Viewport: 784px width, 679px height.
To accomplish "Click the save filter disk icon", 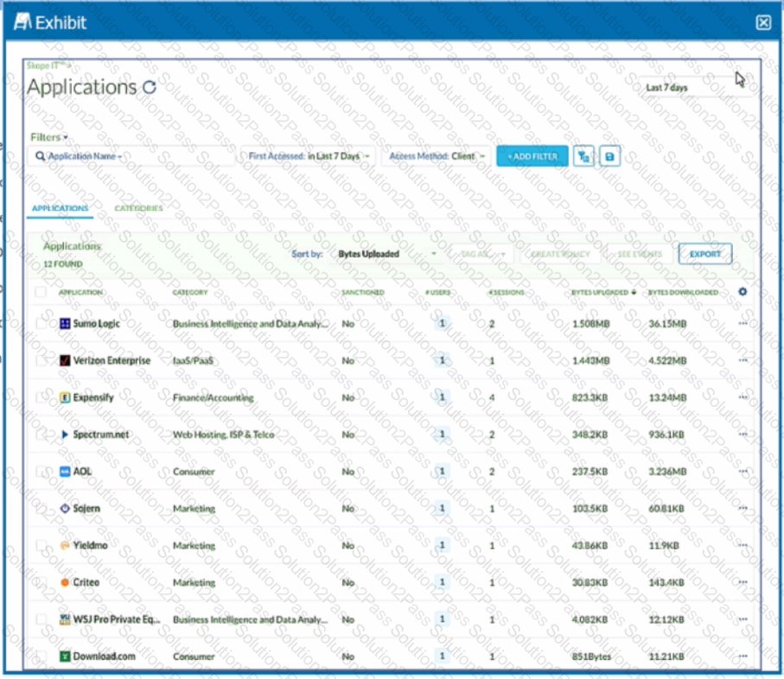I will [x=610, y=156].
